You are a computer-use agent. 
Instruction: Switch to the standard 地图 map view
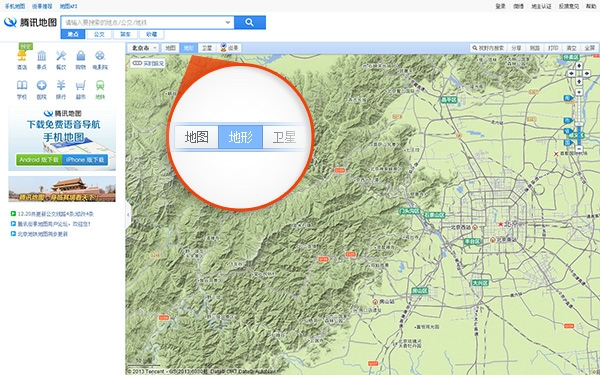pyautogui.click(x=170, y=48)
